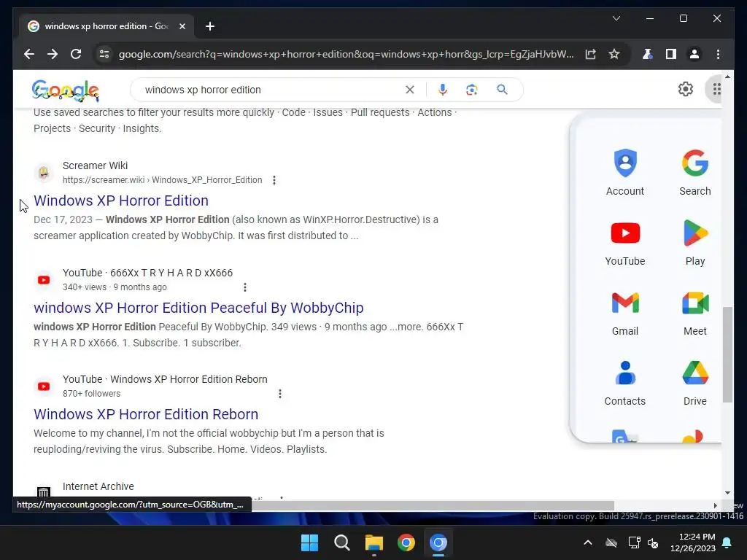Open the Chrome profile avatar icon

coord(694,54)
